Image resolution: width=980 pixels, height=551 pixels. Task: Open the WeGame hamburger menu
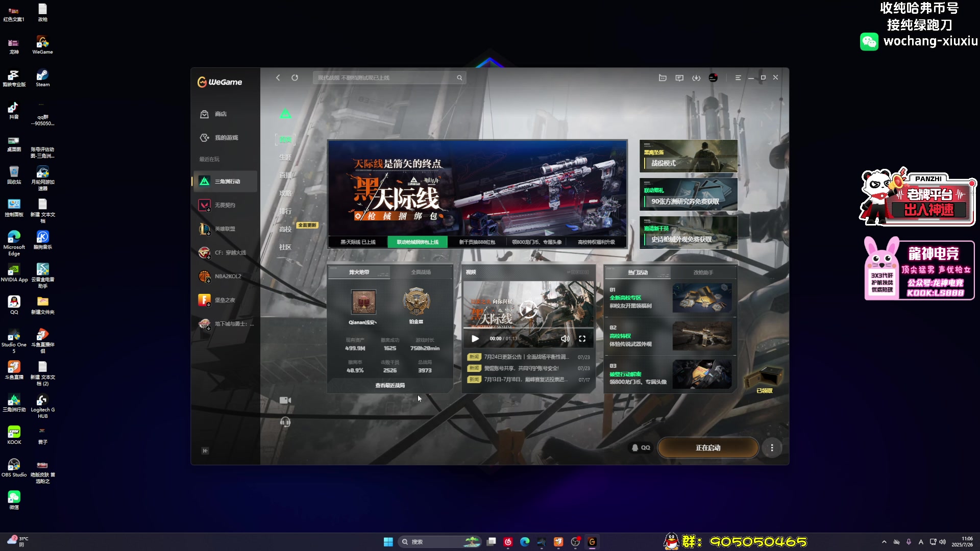(x=738, y=78)
